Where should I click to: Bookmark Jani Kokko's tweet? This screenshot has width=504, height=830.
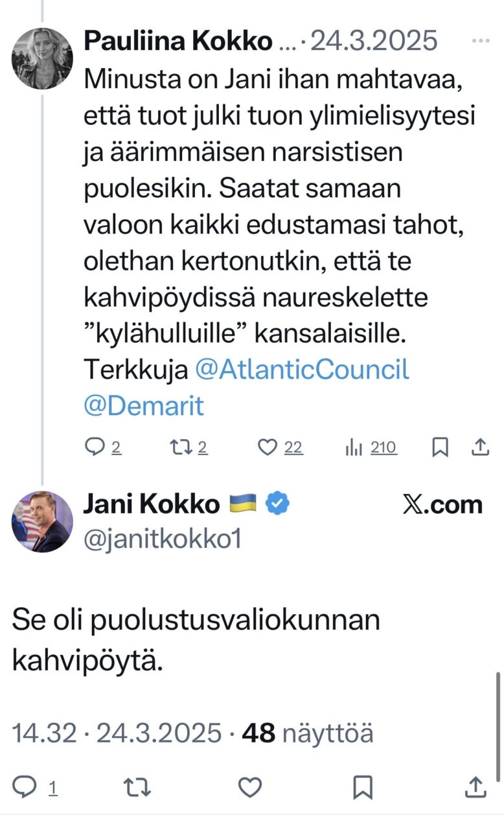pos(362,787)
